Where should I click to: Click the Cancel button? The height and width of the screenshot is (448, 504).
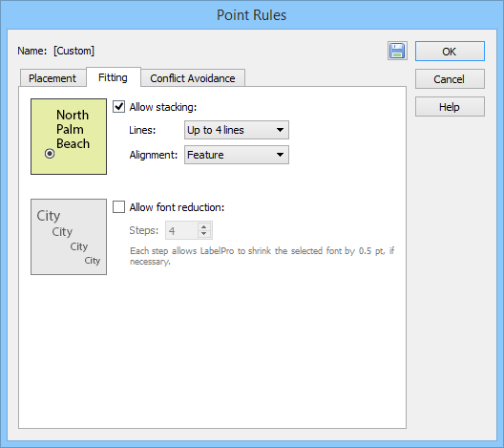450,78
